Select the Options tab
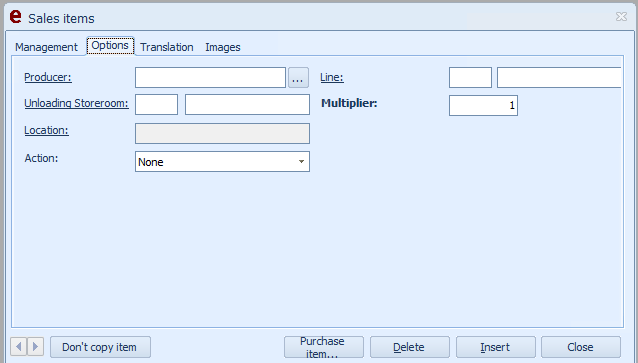The height and width of the screenshot is (363, 638). point(110,46)
